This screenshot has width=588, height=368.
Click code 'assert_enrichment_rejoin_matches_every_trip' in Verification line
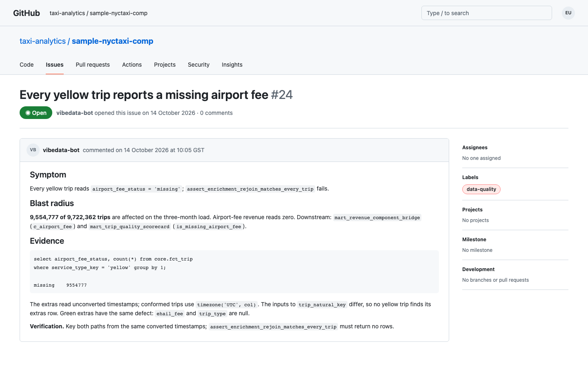click(274, 327)
